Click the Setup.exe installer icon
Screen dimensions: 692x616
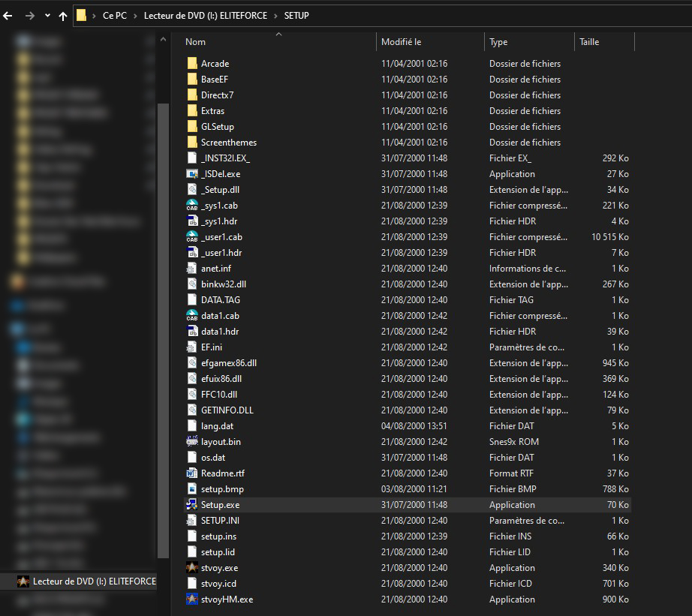pyautogui.click(x=192, y=505)
